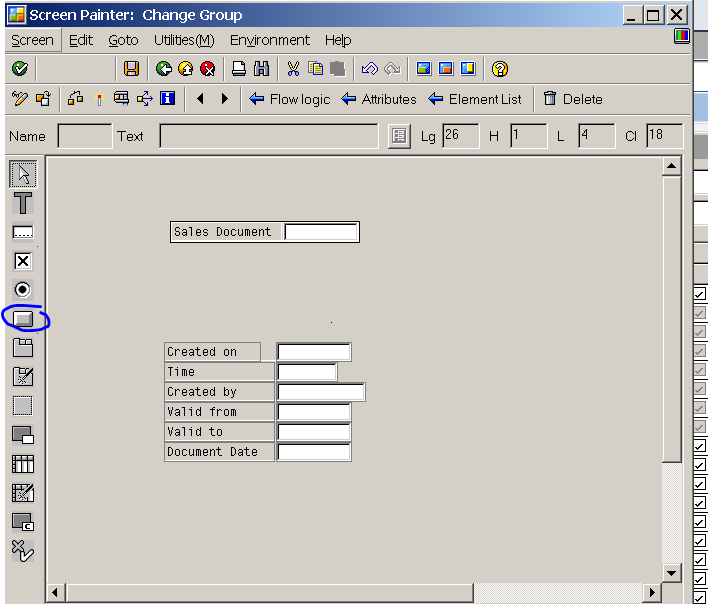Select the Subscreen area tool
This screenshot has height=604, width=708.
(x=23, y=435)
